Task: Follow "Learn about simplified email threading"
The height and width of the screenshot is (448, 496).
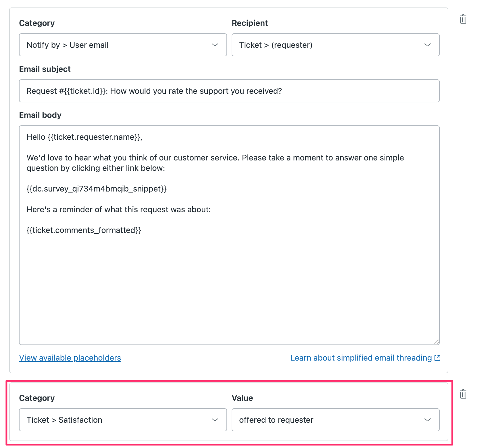Action: pos(362,358)
